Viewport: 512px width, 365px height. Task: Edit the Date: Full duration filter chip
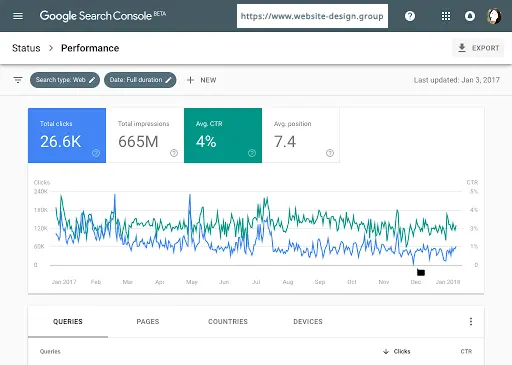[x=140, y=80]
